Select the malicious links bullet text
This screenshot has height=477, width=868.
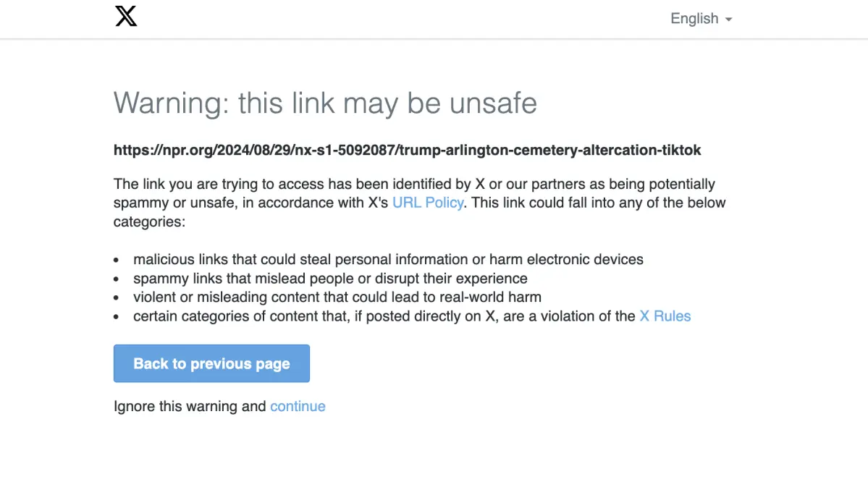pos(388,259)
